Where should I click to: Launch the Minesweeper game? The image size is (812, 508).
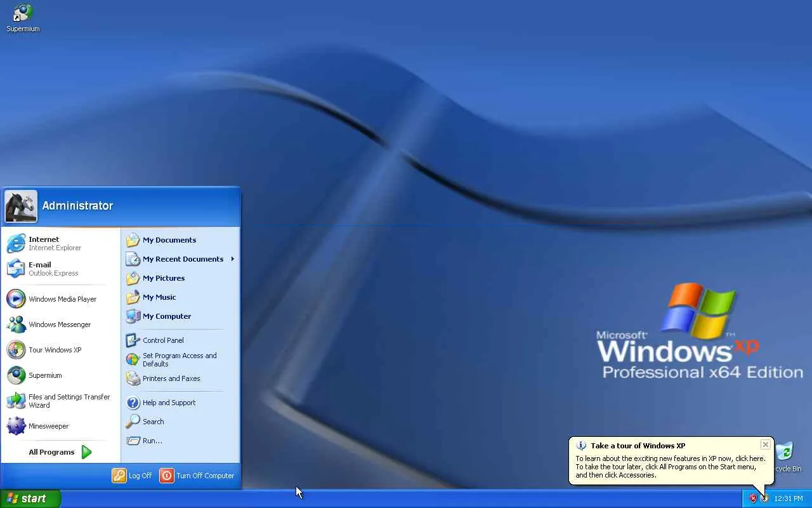point(61,426)
